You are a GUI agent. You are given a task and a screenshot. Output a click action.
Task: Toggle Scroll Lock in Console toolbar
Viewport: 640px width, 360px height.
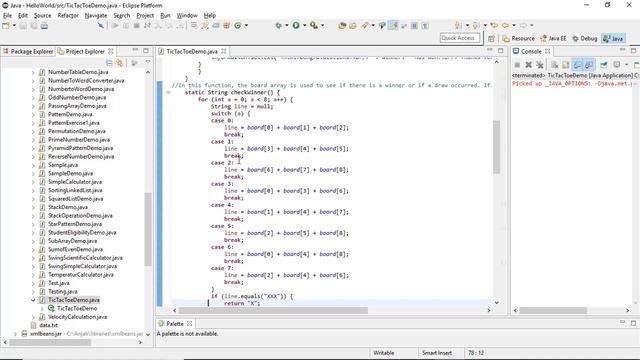coord(565,64)
